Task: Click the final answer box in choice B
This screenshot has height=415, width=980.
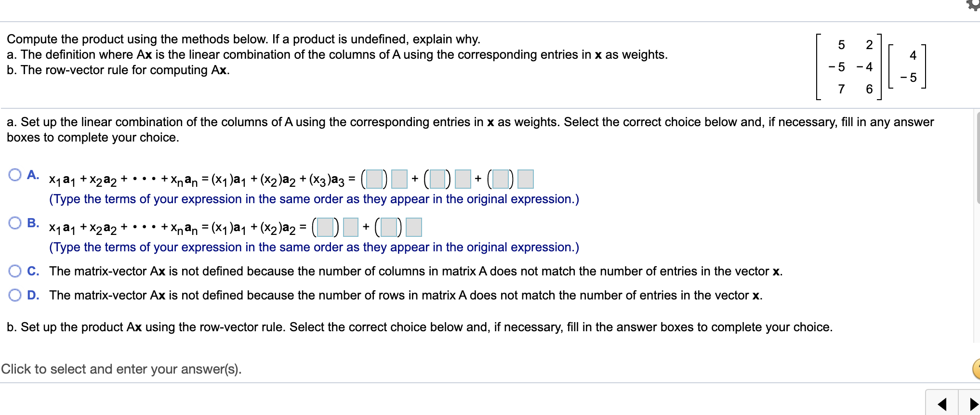Action: pos(413,228)
